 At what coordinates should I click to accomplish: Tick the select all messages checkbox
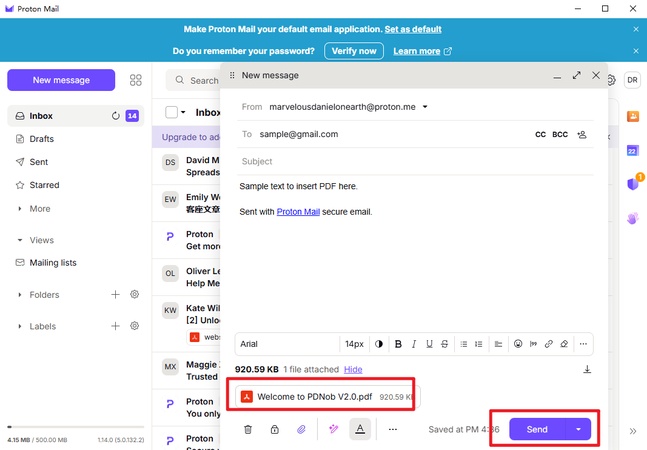[x=171, y=112]
